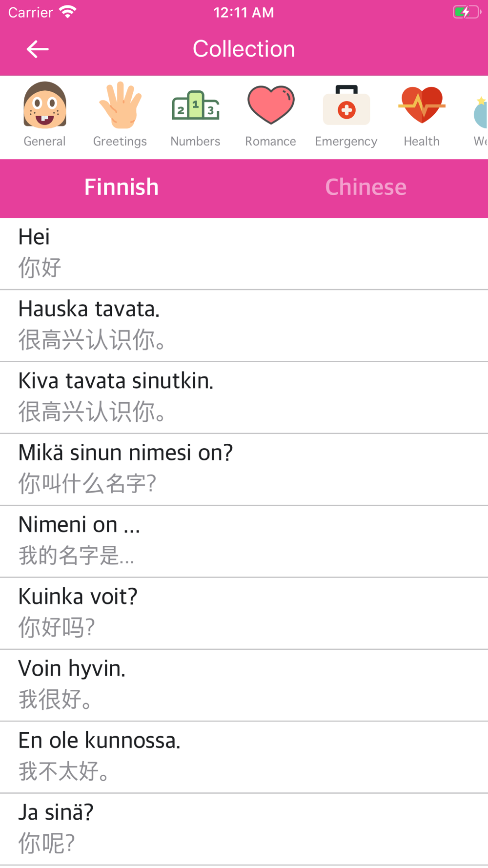Screen dimensions: 488x868
Task: Tap the 'Kiva tavata sinutkin.' entry
Action: 244,397
